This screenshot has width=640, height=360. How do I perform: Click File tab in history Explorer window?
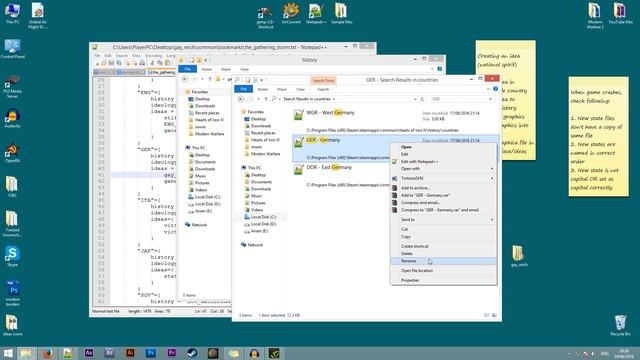point(187,69)
